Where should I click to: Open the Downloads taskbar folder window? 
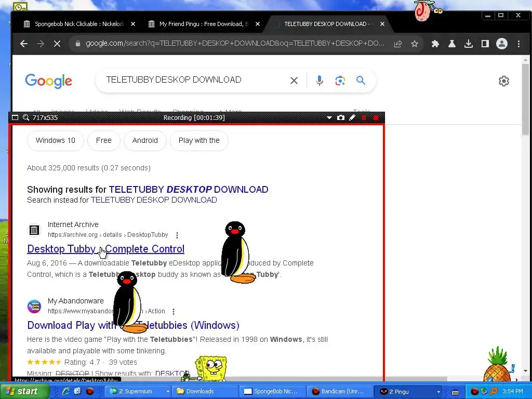[x=205, y=392]
